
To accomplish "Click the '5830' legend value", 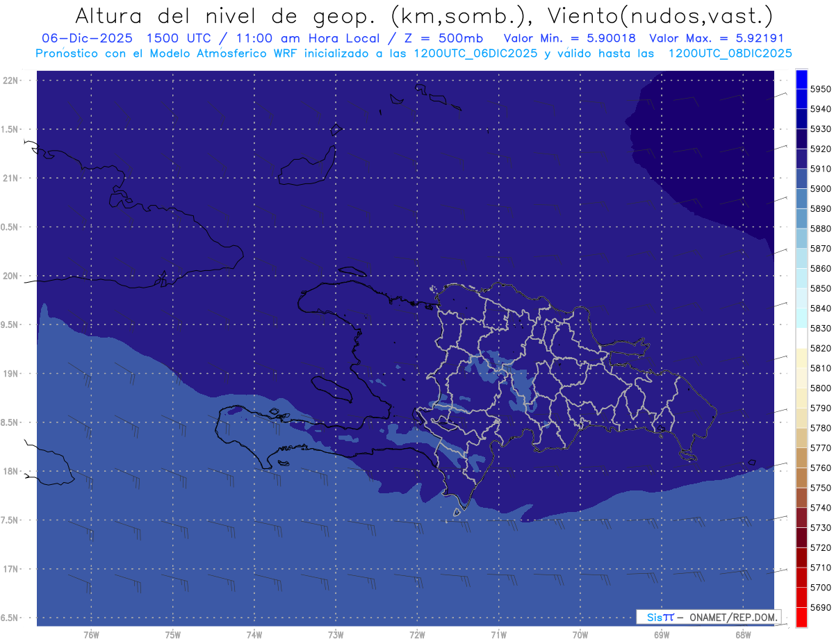I will click(820, 329).
